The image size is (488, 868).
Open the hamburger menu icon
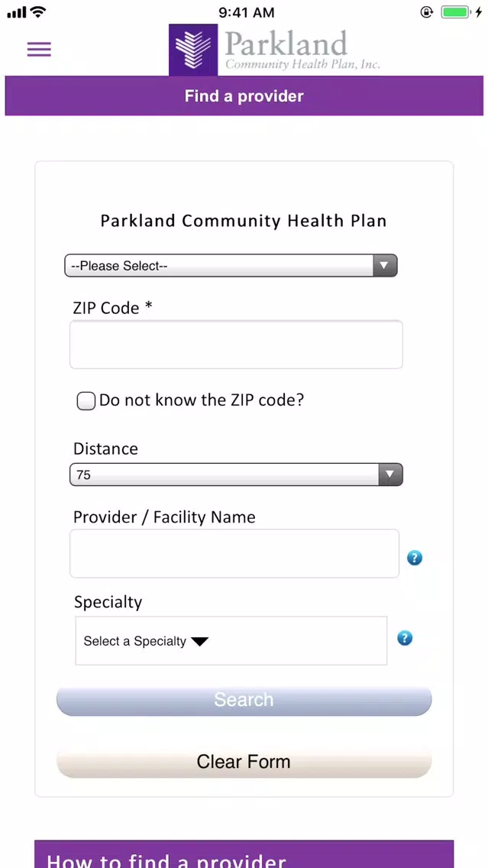point(39,50)
